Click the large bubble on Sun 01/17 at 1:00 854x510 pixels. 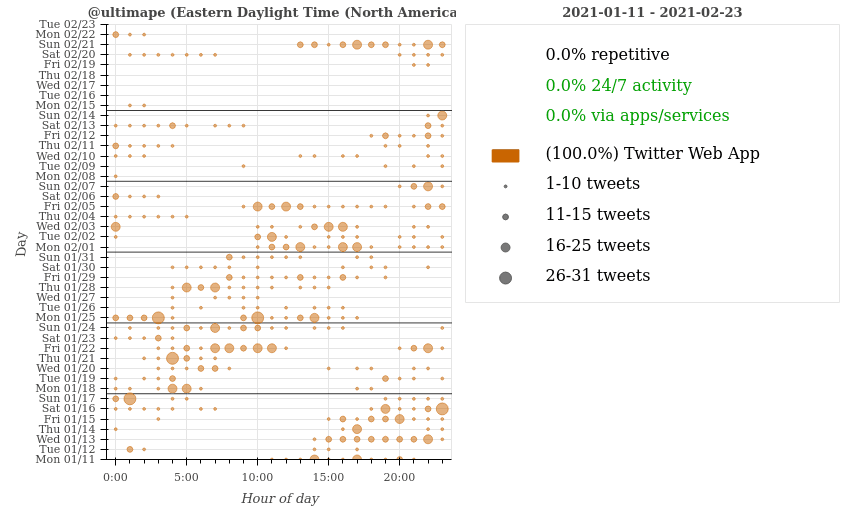[130, 398]
